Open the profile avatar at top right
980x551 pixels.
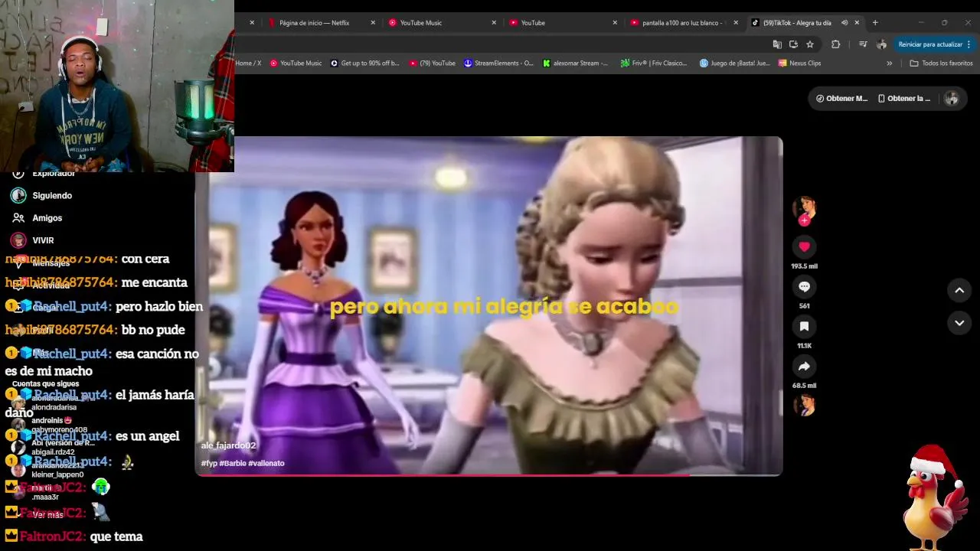[x=952, y=98]
